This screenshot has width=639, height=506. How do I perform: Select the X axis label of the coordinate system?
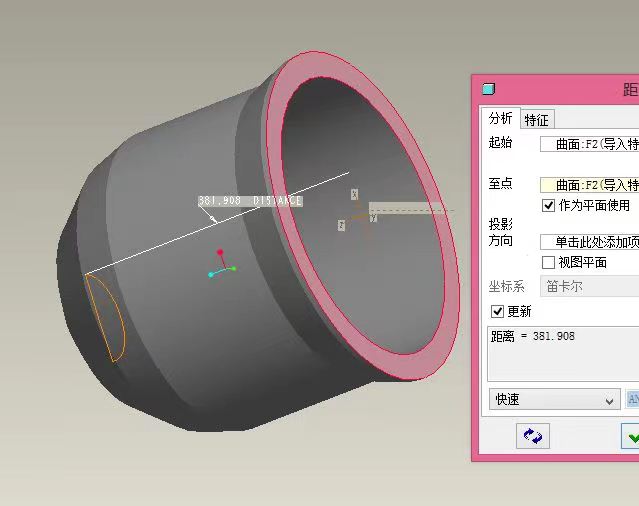point(354,195)
